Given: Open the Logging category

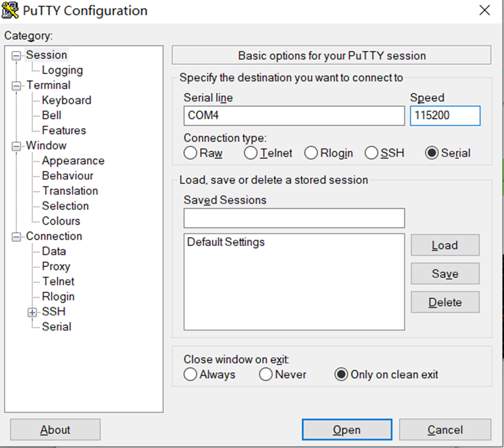Looking at the screenshot, I should [62, 70].
